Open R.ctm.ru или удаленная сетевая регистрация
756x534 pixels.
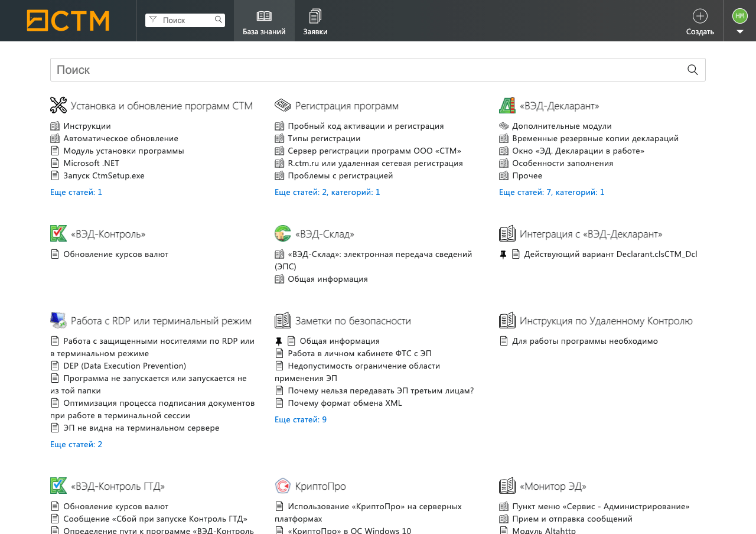376,163
